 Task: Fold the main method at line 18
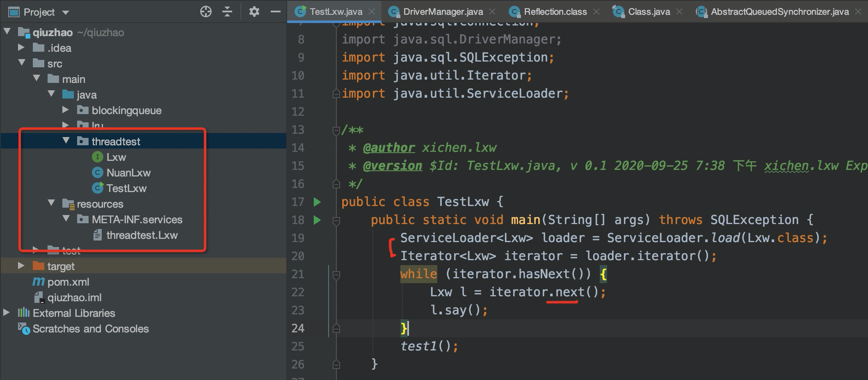[336, 221]
